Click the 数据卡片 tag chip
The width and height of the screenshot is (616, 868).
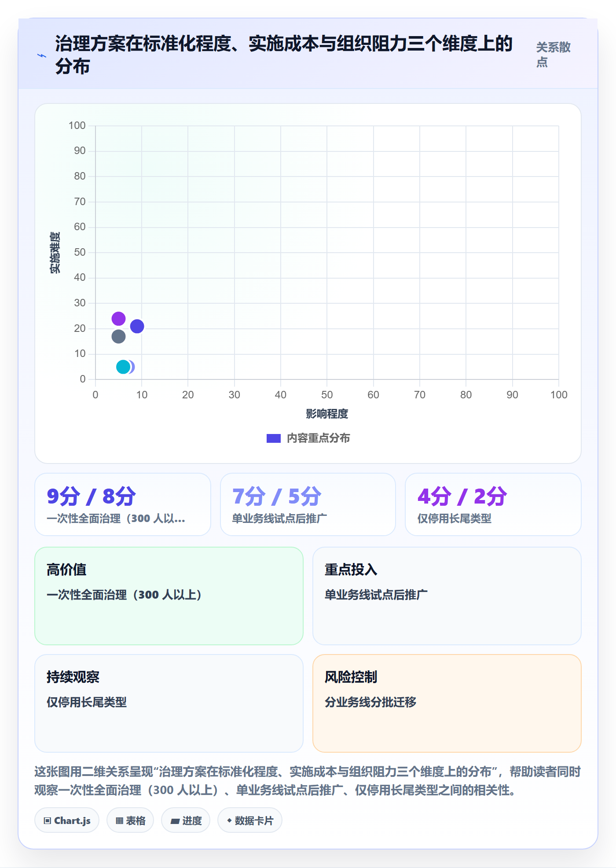pos(250,820)
